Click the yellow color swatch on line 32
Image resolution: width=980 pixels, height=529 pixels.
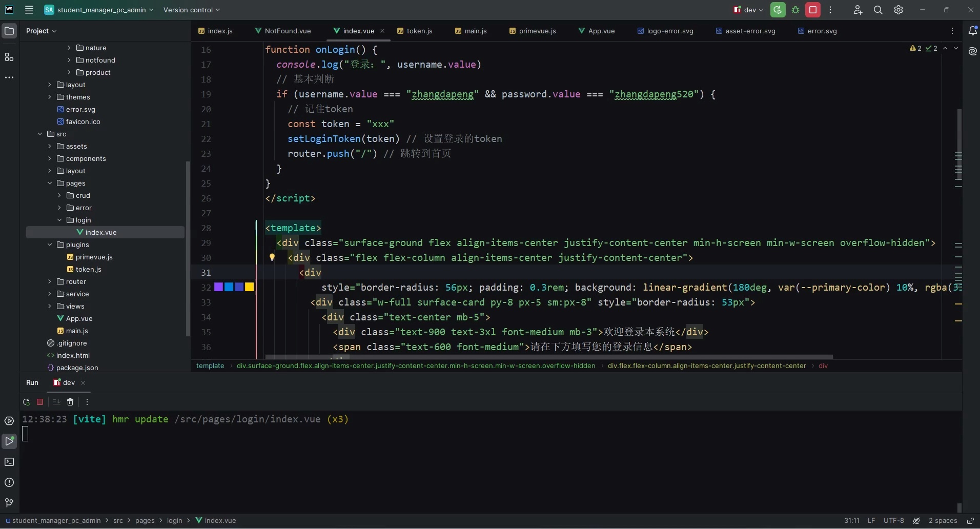tap(249, 287)
